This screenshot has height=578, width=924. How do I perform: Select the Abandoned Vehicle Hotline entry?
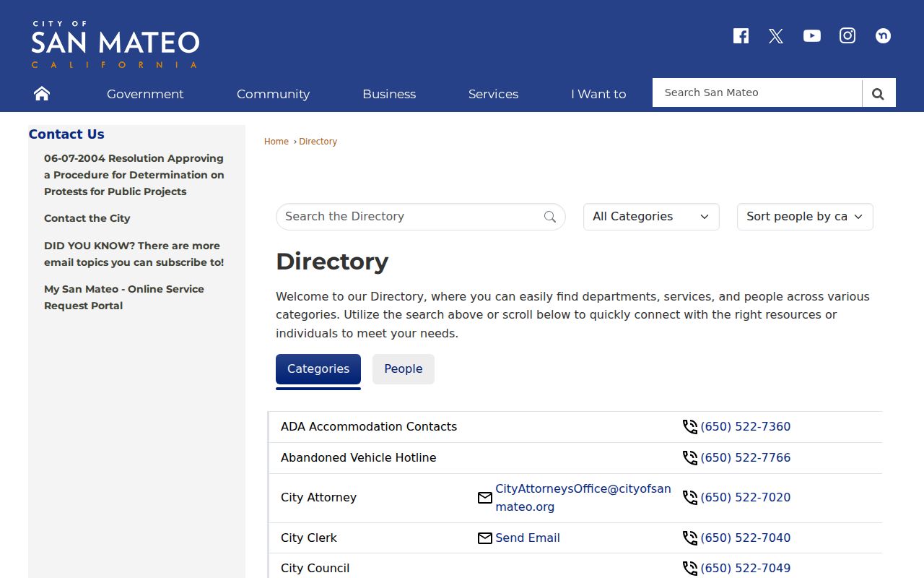[359, 458]
